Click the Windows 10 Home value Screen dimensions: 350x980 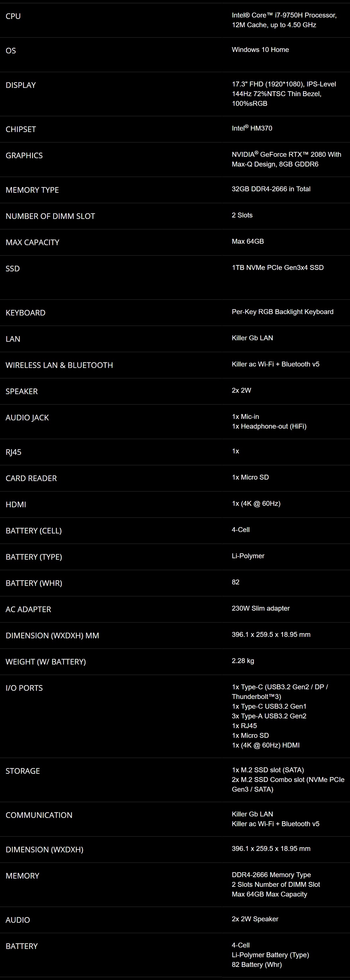click(260, 50)
